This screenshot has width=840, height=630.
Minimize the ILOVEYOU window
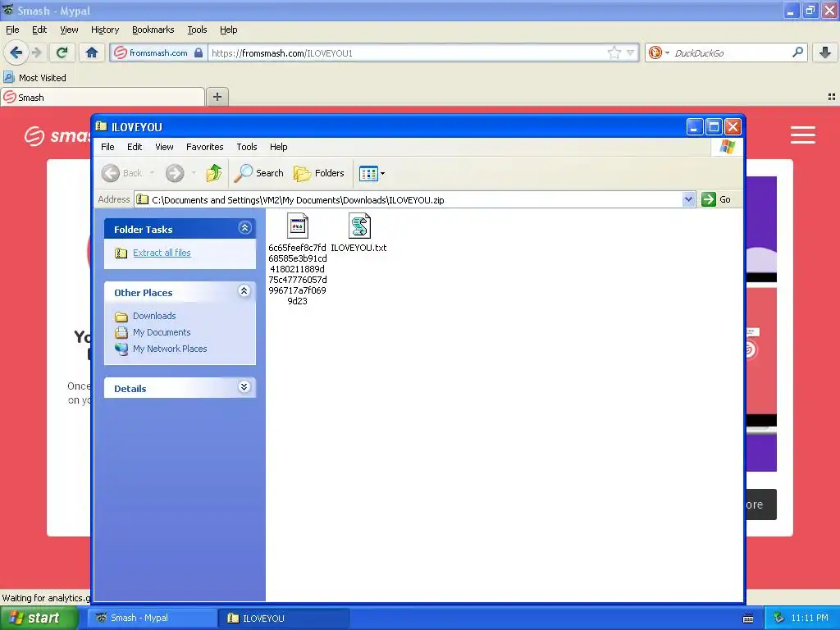click(694, 127)
